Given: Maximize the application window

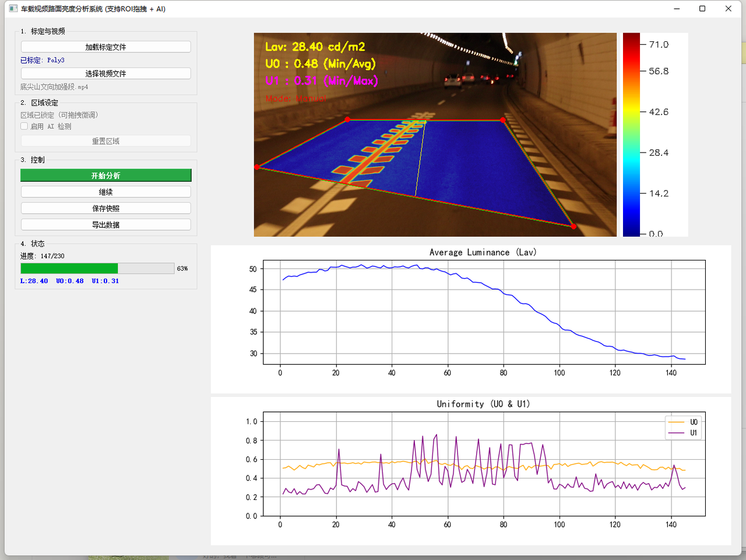Looking at the screenshot, I should (702, 9).
